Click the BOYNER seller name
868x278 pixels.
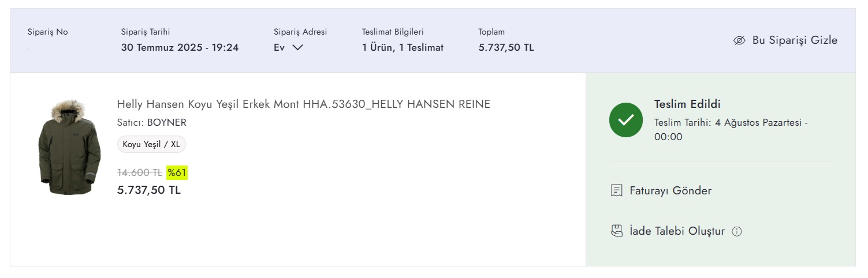167,122
